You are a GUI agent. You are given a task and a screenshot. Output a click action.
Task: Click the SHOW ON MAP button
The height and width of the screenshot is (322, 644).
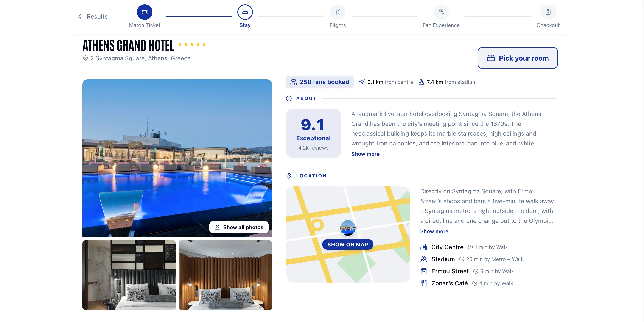[347, 244]
